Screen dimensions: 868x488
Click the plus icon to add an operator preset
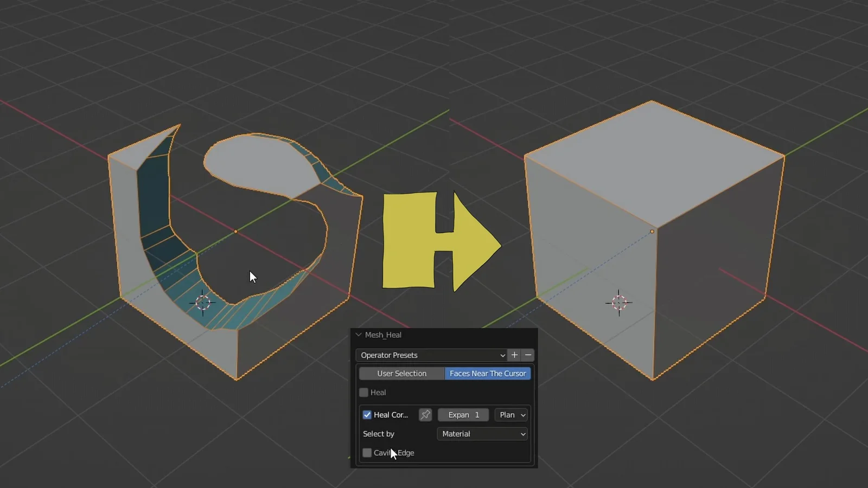pos(514,355)
